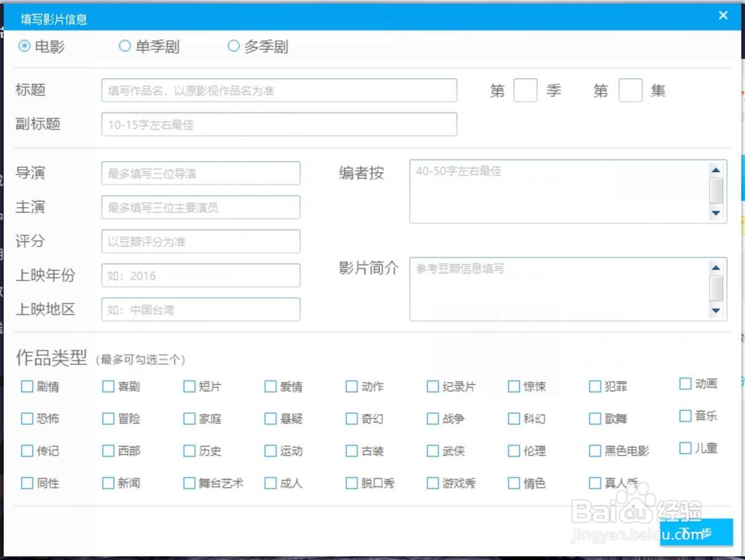Check the 恐怖 genre checkbox

click(27, 419)
